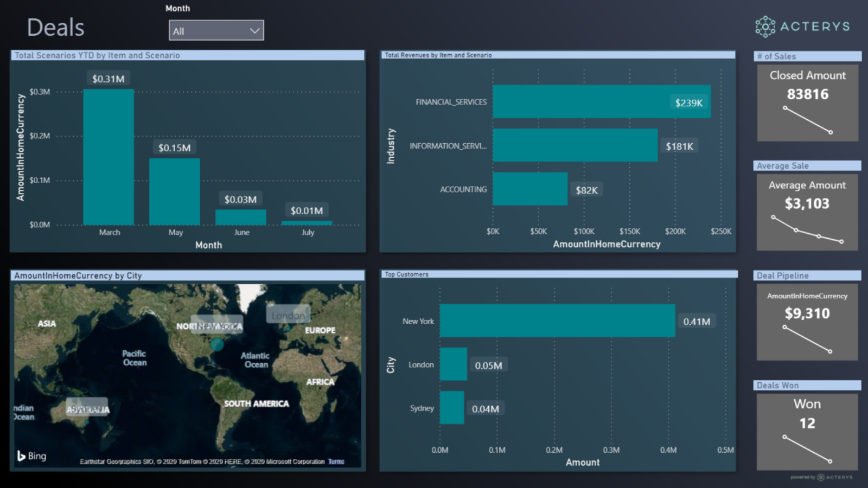The height and width of the screenshot is (488, 868).
Task: Click the London bar in Top Customers
Action: (x=454, y=364)
